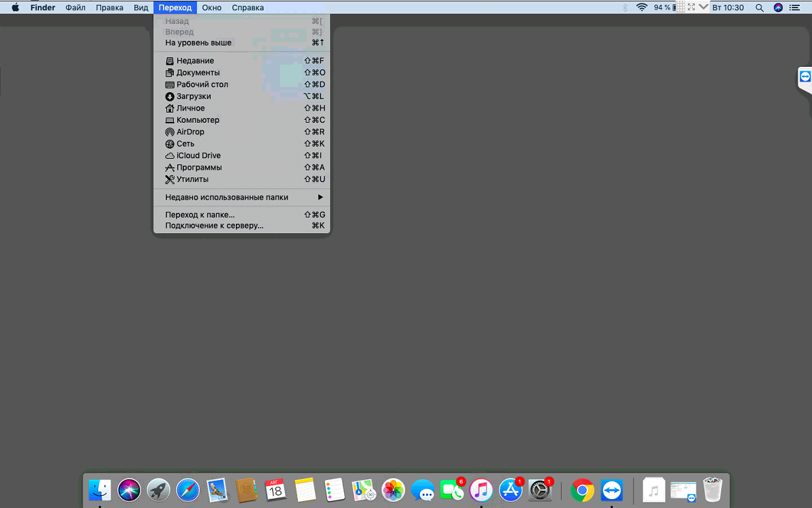Select Утилиты from the Переход menu
The image size is (812, 508).
(x=192, y=179)
